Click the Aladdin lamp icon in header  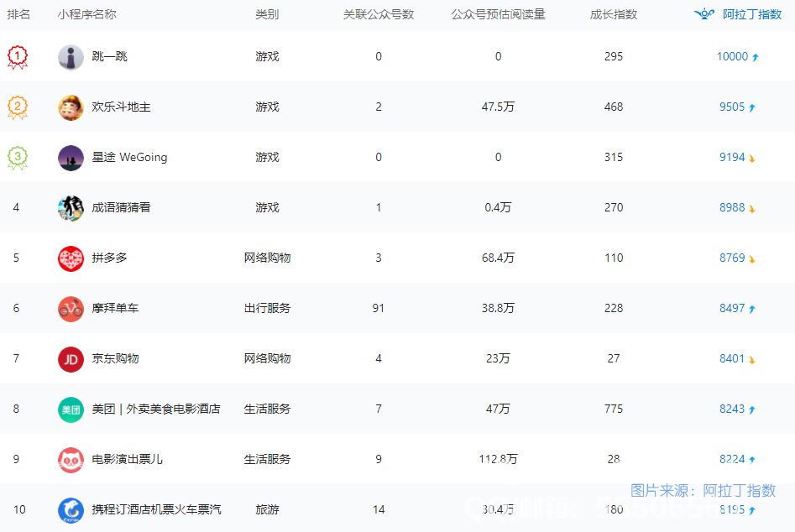click(704, 14)
